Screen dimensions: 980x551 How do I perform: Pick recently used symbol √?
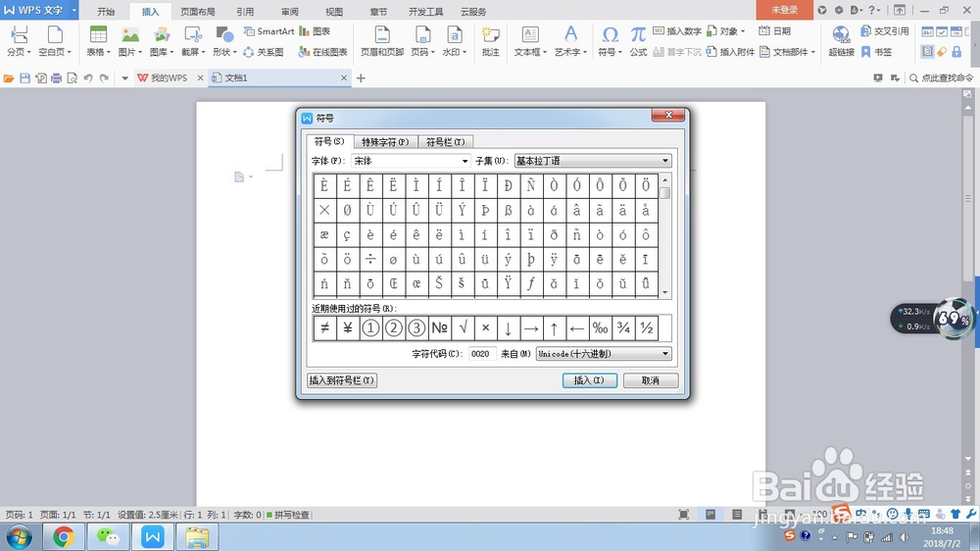pos(463,327)
